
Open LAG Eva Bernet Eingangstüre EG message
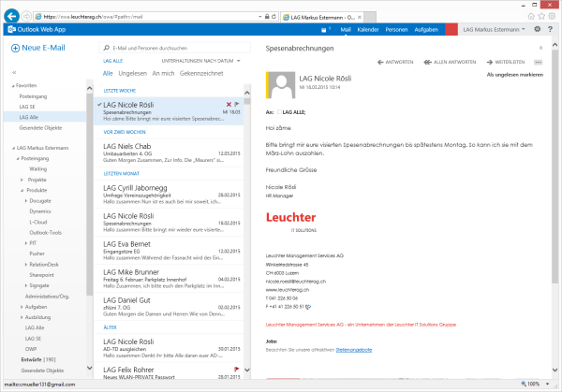pyautogui.click(x=169, y=251)
